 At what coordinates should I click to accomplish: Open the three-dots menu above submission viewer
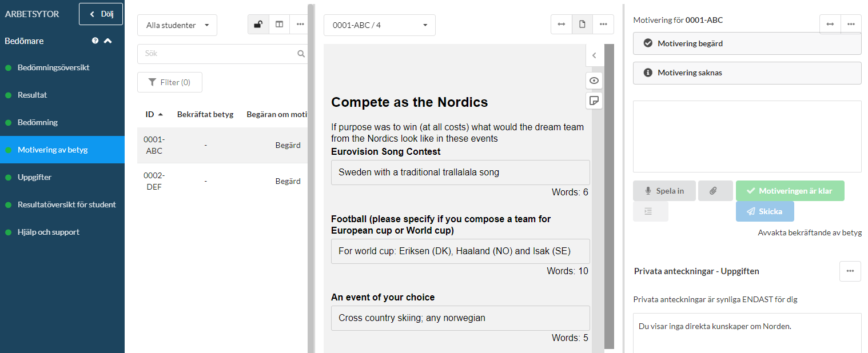click(x=603, y=25)
